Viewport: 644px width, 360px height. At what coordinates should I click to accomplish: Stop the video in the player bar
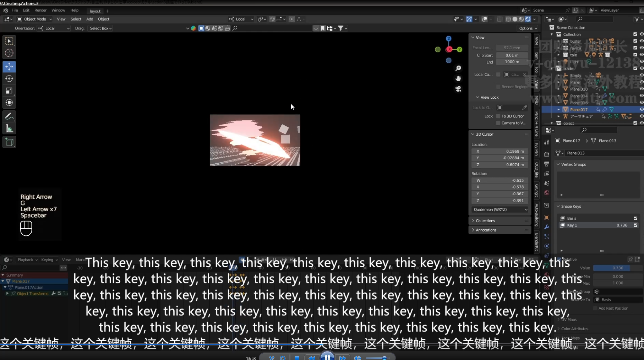[297, 358]
